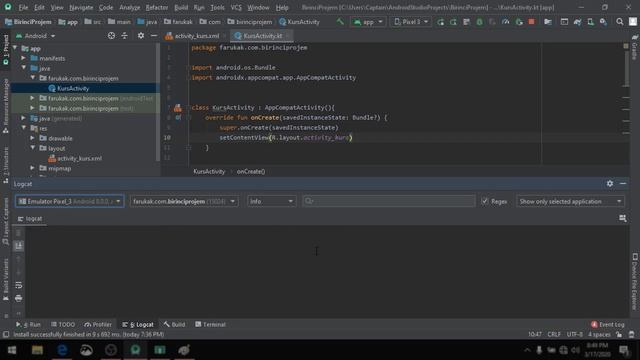Open the app run configuration dropdown

click(368, 22)
